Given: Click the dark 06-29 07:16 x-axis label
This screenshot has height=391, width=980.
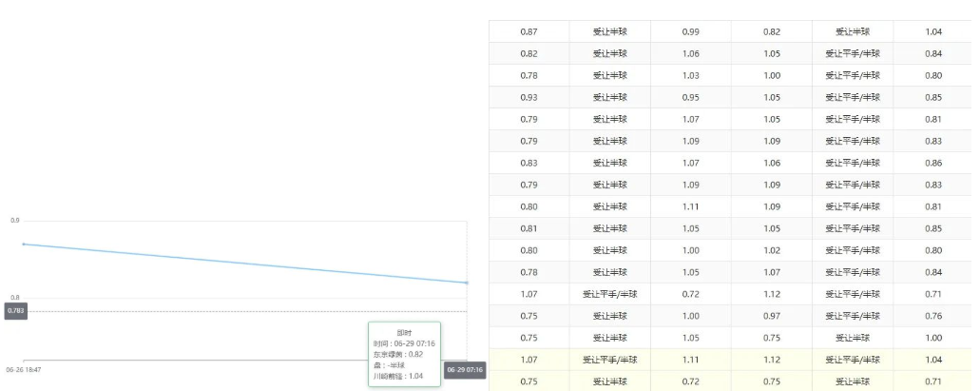Looking at the screenshot, I should click(465, 370).
